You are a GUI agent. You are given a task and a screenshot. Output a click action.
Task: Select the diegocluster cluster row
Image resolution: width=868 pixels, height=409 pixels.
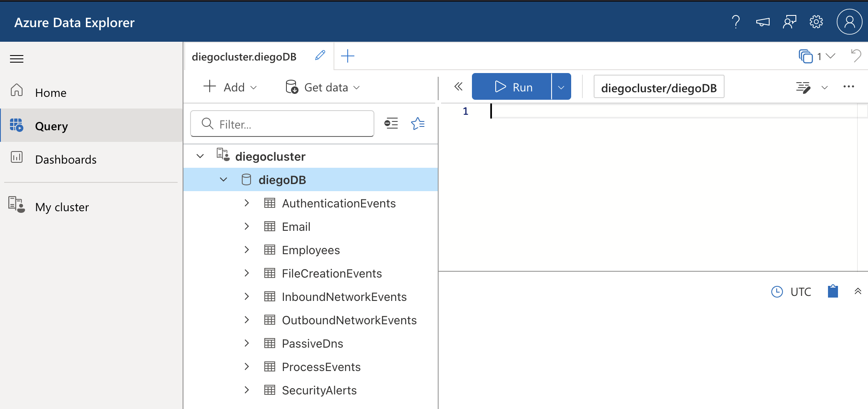pyautogui.click(x=311, y=156)
